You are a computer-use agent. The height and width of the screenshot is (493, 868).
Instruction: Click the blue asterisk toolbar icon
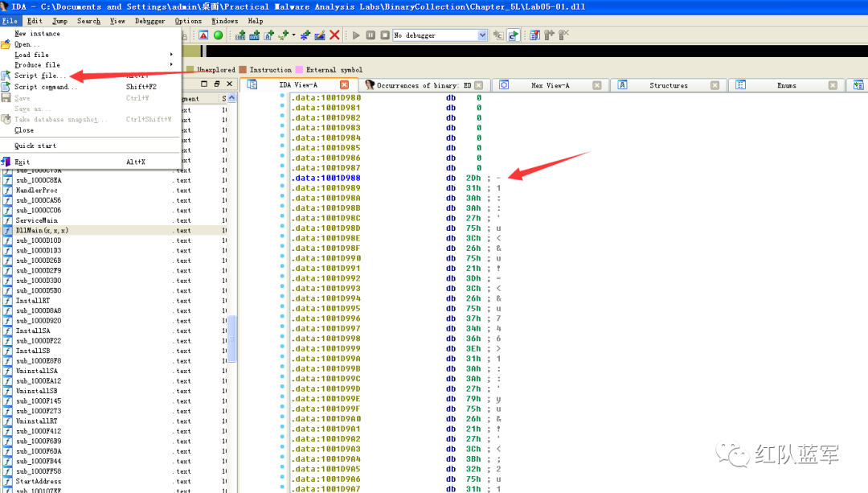305,35
